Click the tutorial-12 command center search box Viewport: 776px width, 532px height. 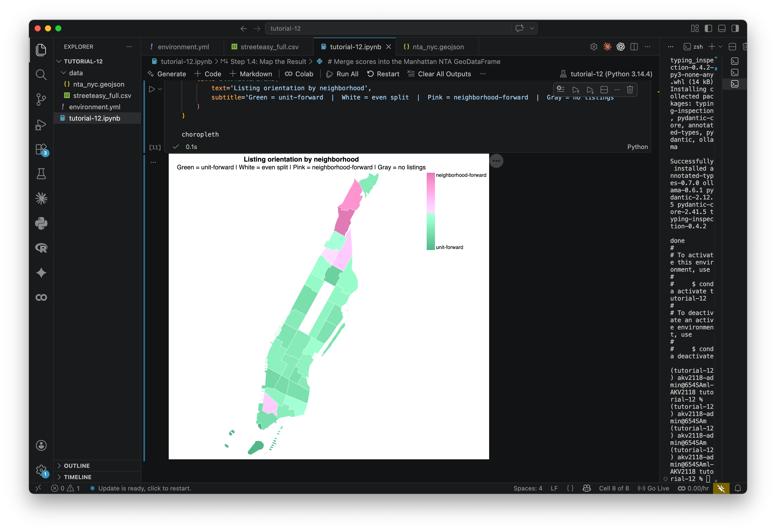[x=388, y=28]
